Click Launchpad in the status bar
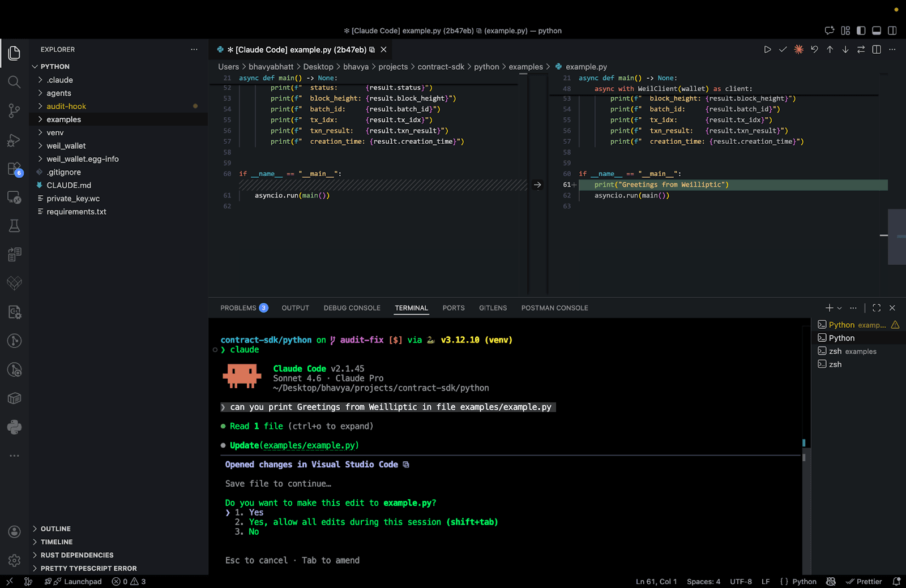906x588 pixels. coord(82,581)
